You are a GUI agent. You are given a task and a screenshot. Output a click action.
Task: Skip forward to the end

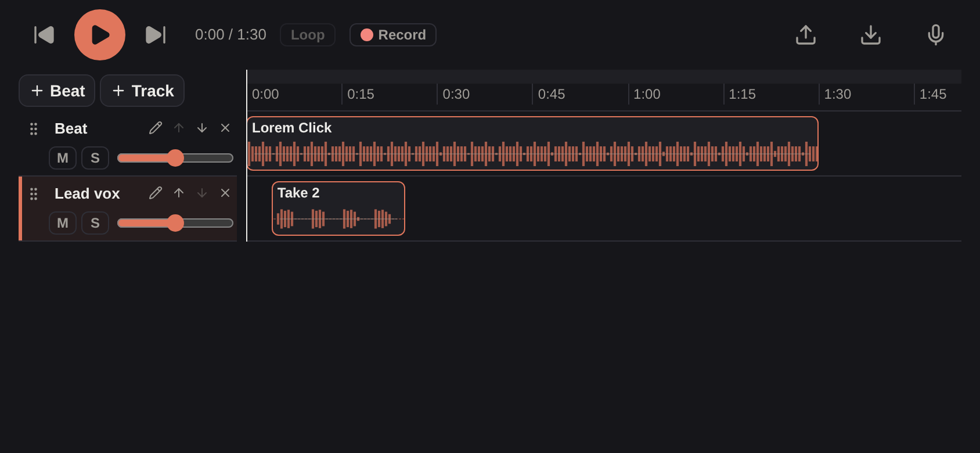tap(156, 35)
